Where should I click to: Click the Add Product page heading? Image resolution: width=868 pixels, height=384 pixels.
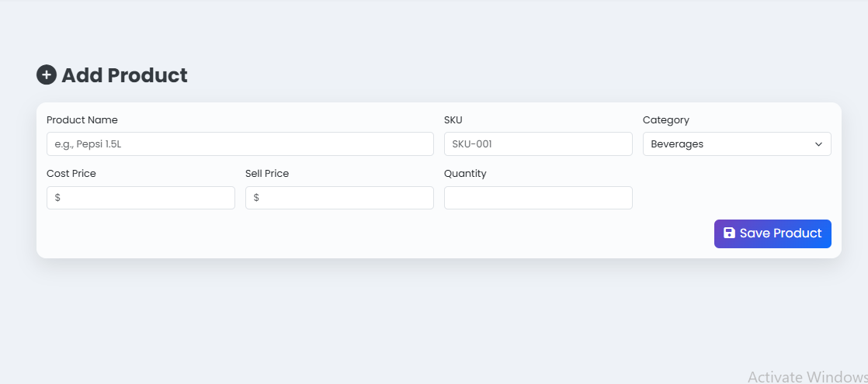tap(124, 75)
